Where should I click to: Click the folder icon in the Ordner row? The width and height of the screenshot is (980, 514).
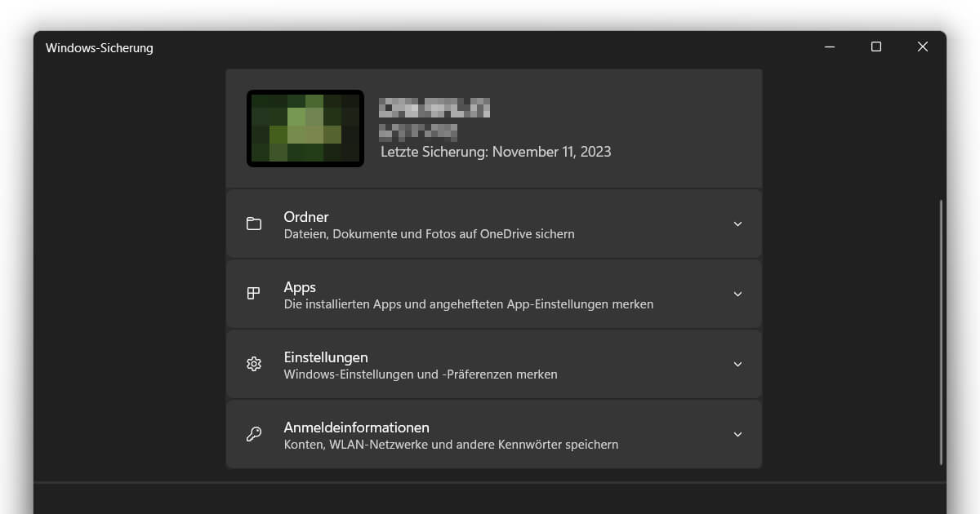click(254, 223)
